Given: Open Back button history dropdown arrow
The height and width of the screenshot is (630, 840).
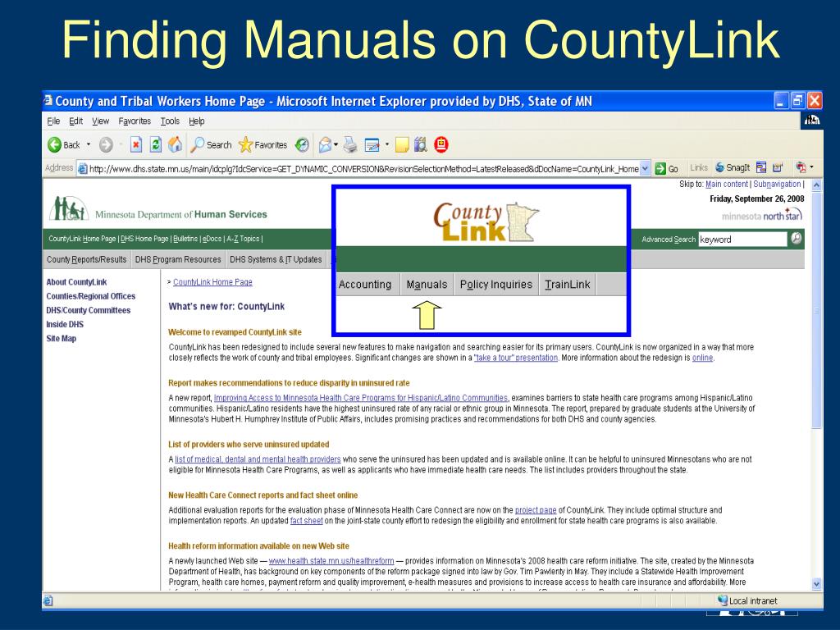Looking at the screenshot, I should click(x=89, y=144).
